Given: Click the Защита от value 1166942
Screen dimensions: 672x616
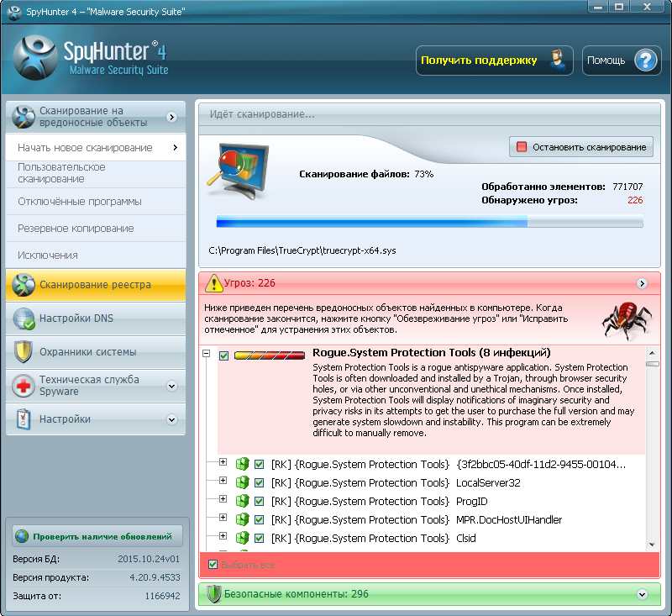Looking at the screenshot, I should pyautogui.click(x=162, y=596).
